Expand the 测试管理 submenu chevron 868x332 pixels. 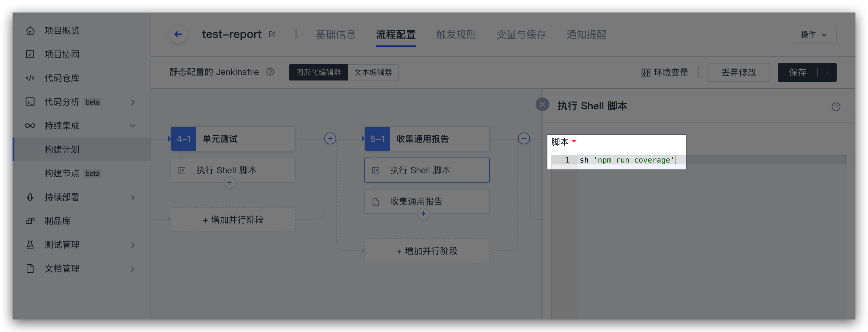tap(133, 245)
